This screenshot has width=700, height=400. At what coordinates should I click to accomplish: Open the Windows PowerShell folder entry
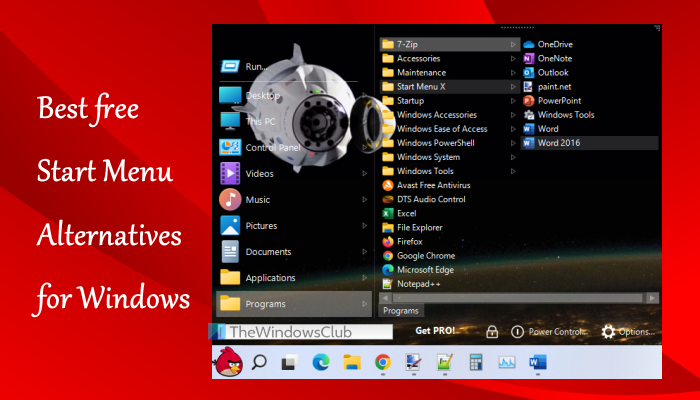pos(450,143)
